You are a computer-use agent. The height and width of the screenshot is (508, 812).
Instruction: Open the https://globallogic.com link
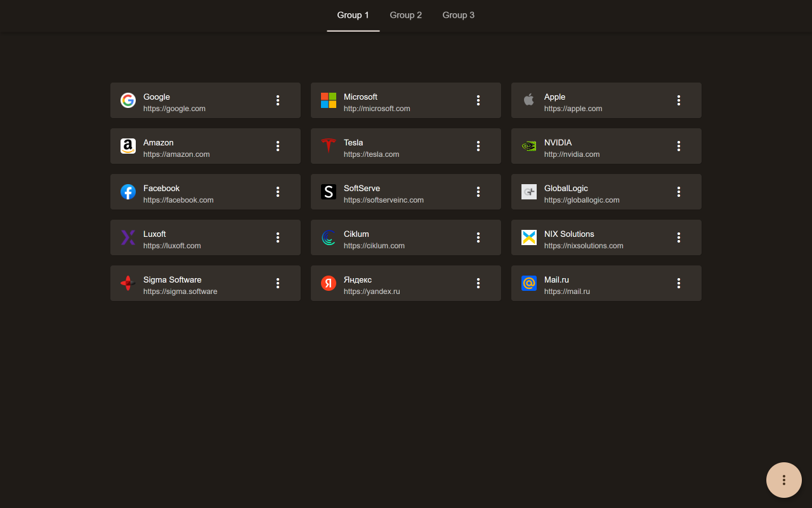[582, 200]
